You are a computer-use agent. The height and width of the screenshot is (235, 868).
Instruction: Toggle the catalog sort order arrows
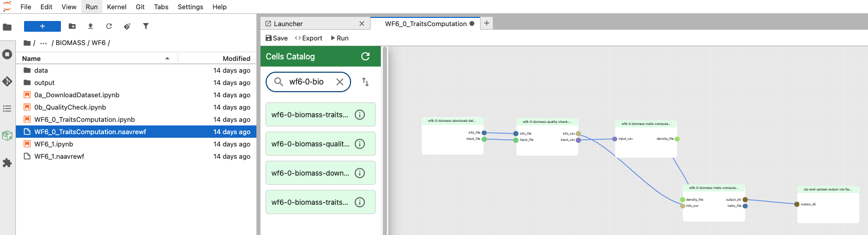point(365,82)
